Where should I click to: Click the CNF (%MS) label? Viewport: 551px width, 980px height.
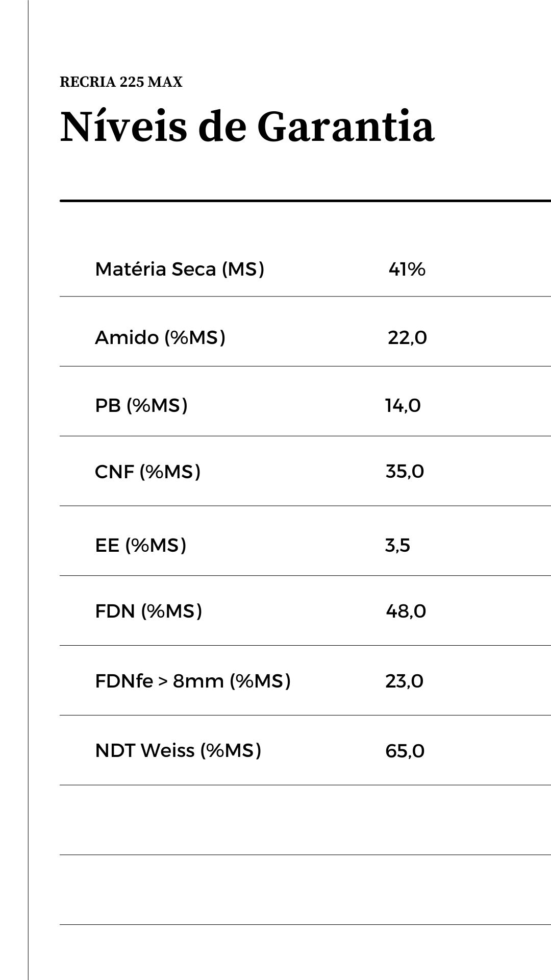pos(147,472)
